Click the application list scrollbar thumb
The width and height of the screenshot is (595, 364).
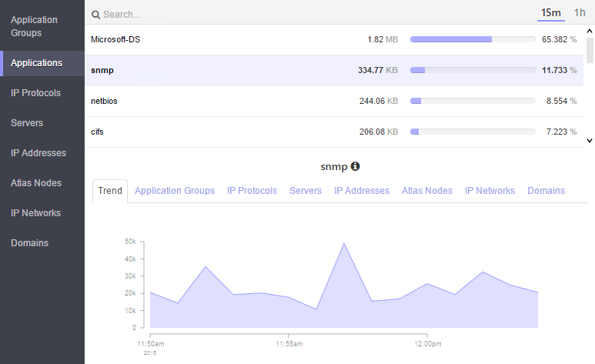click(x=590, y=50)
